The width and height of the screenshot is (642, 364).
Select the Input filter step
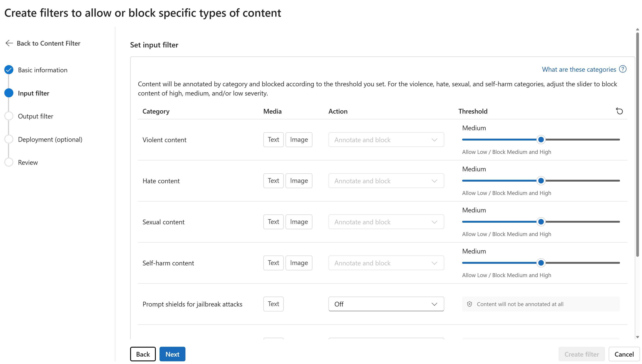click(x=33, y=93)
